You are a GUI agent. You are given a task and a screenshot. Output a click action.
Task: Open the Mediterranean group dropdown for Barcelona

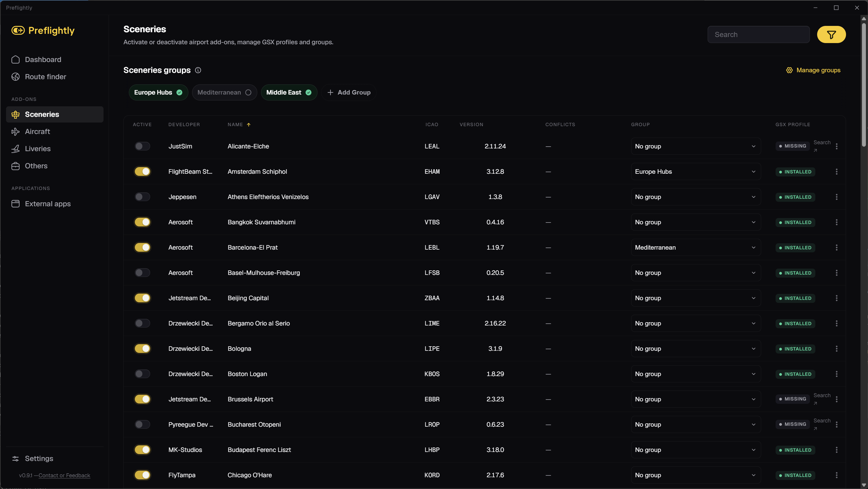coord(696,248)
